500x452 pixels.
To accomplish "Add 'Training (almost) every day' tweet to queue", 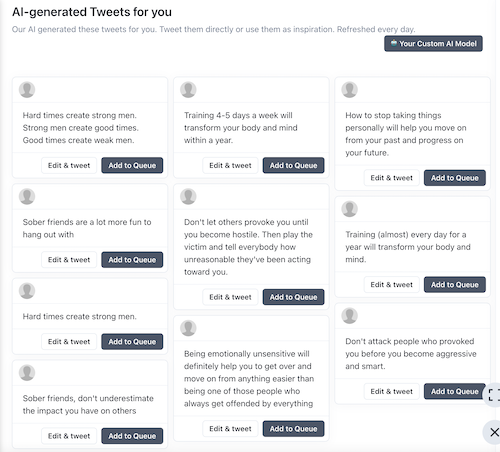I will coord(455,285).
